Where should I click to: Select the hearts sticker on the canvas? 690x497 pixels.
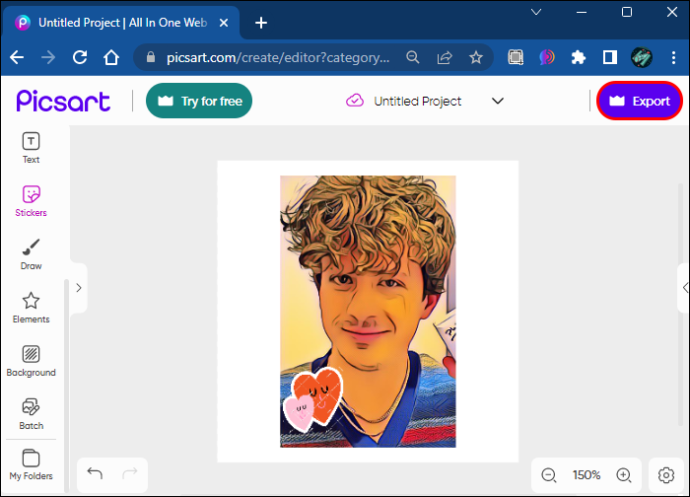313,398
